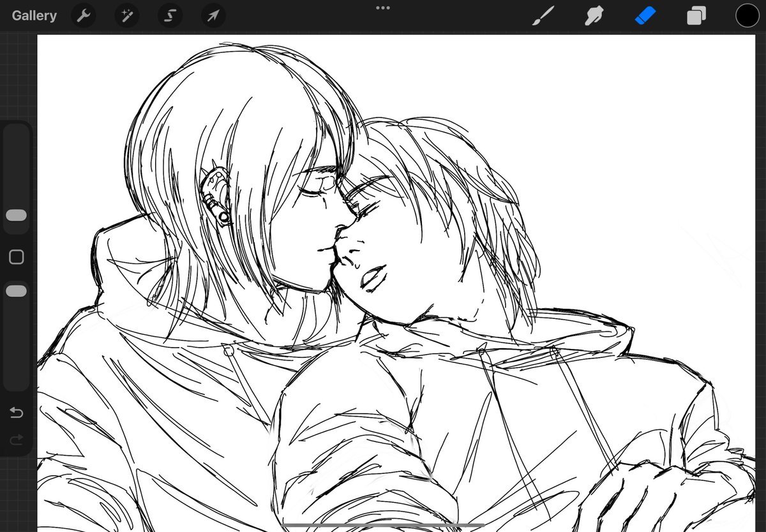Adjust the brush opacity slider

pos(17,291)
